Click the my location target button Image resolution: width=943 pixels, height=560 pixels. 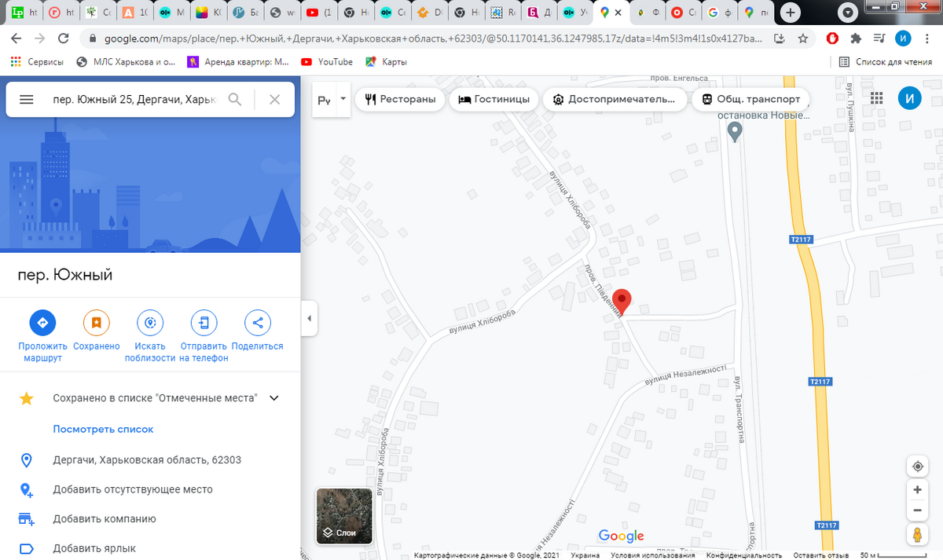(x=917, y=467)
